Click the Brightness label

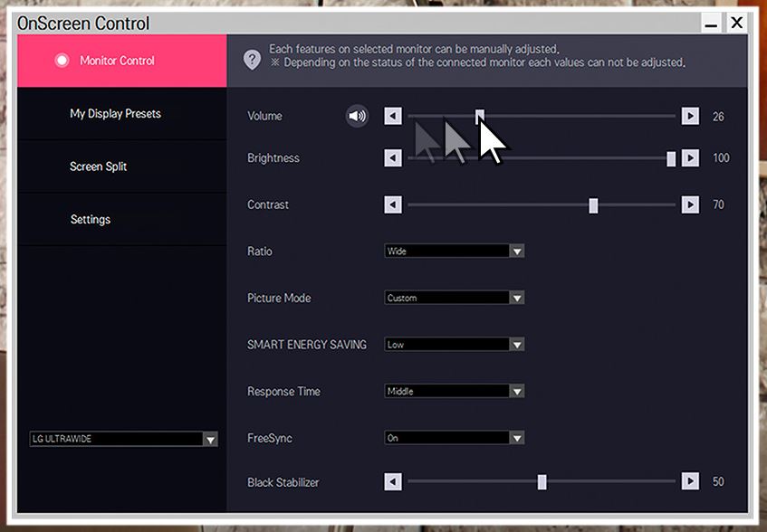[273, 158]
